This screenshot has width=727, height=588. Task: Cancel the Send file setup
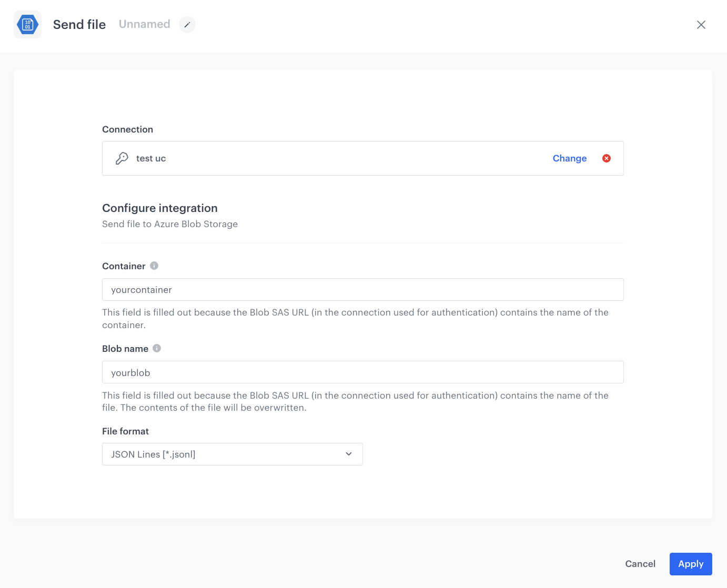(x=640, y=564)
